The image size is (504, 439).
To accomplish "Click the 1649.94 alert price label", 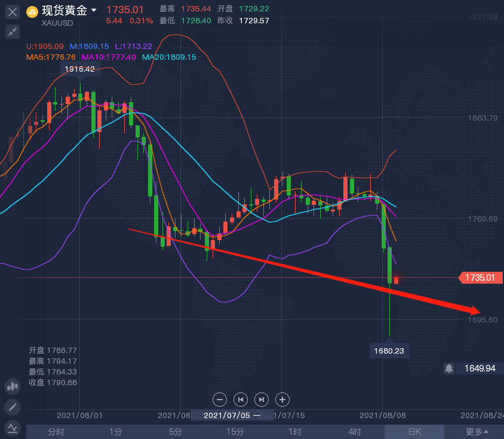I will click(480, 369).
